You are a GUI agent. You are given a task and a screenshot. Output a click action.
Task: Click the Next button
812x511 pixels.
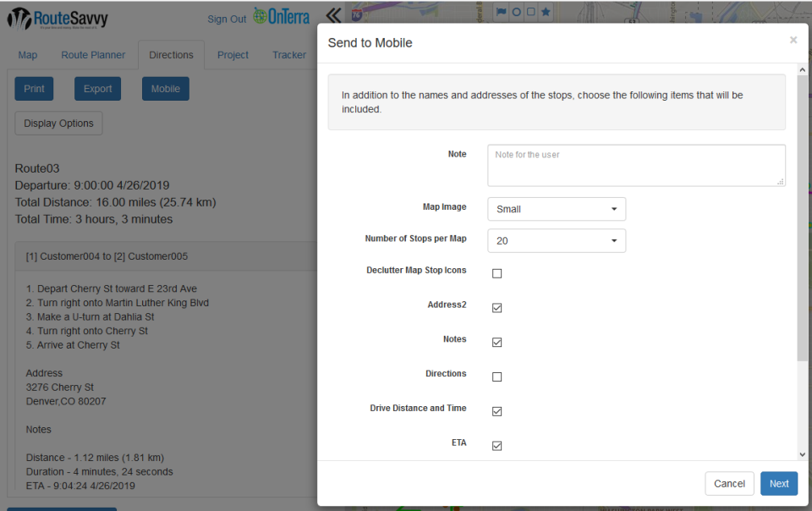[778, 483]
